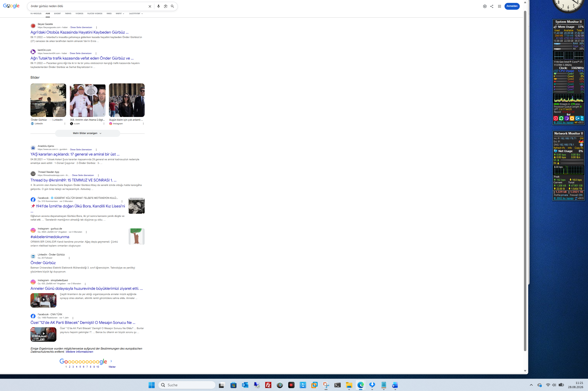
Task: Open Task View from the taskbar
Action: [x=222, y=385]
